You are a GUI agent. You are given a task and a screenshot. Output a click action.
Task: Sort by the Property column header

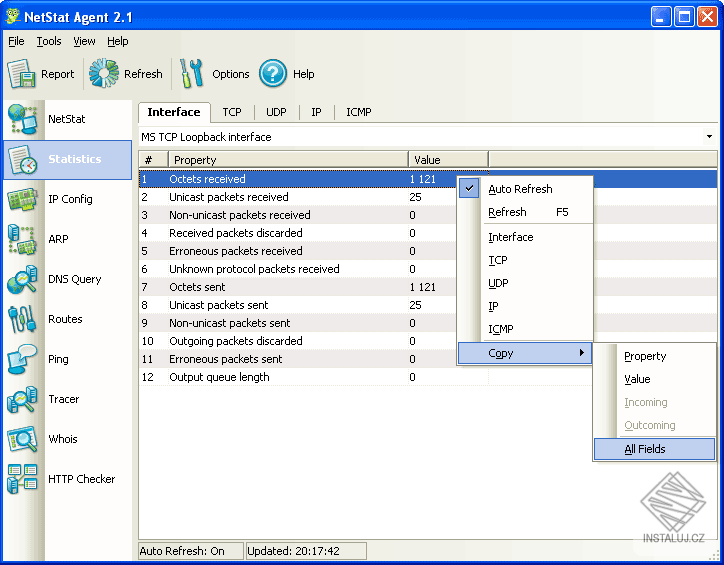click(x=288, y=160)
